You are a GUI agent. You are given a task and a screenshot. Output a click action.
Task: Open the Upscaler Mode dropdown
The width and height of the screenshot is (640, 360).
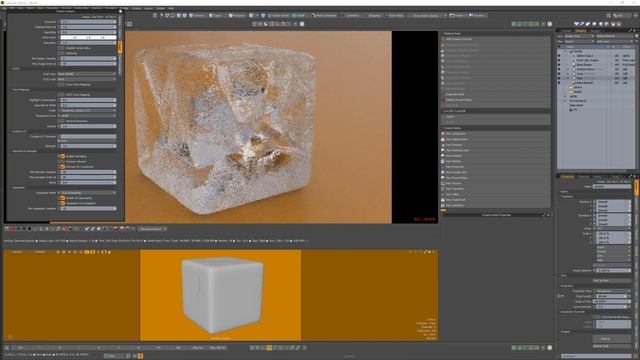pyautogui.click(x=88, y=193)
